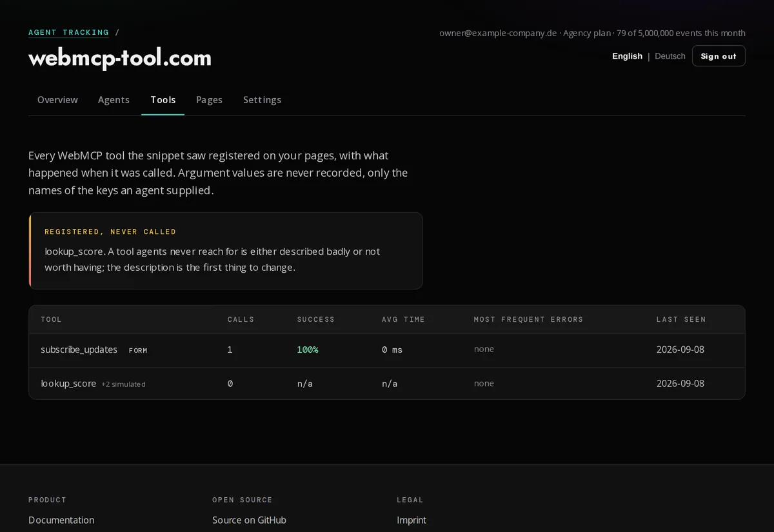774x532 pixels.
Task: Click the webmcp-tool.com site title
Action: [120, 58]
